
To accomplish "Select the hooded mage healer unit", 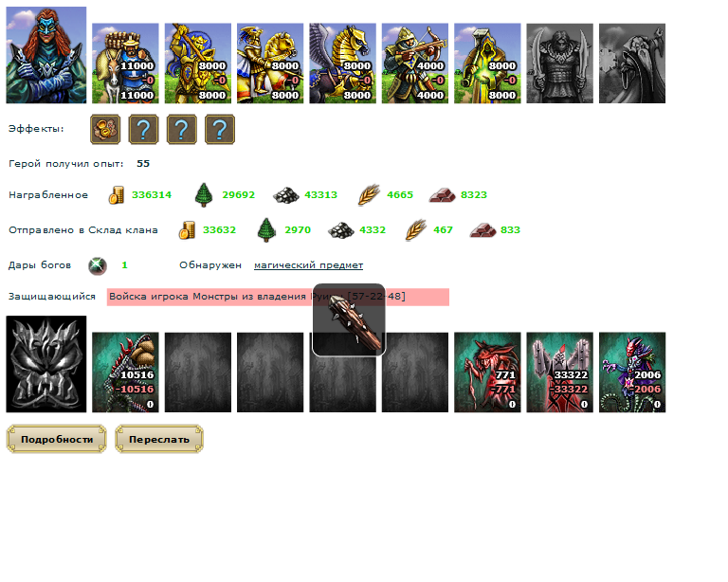I will [487, 64].
